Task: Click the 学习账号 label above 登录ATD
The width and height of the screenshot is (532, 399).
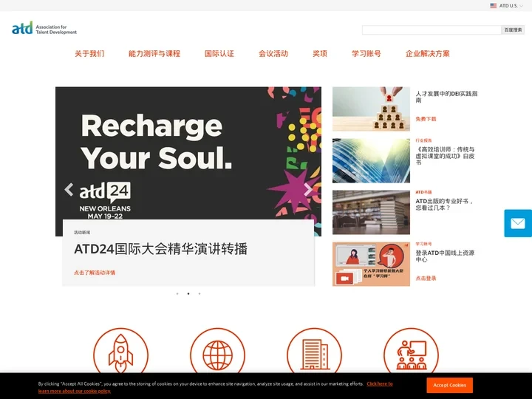Action: pyautogui.click(x=423, y=244)
